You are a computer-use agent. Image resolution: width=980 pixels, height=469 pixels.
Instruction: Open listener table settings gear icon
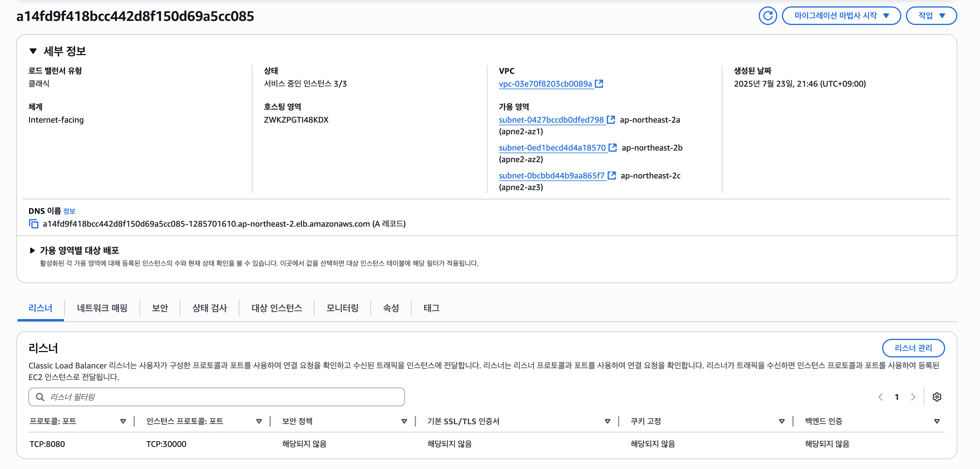coord(937,397)
